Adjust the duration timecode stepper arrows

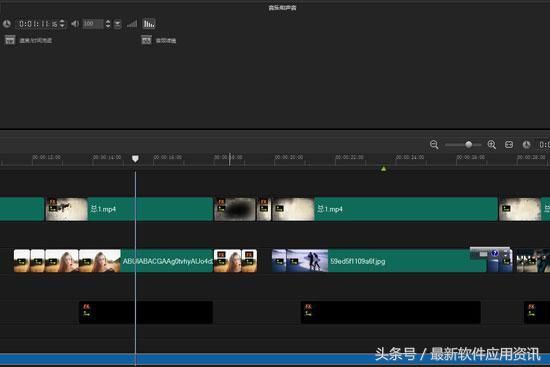click(x=62, y=24)
